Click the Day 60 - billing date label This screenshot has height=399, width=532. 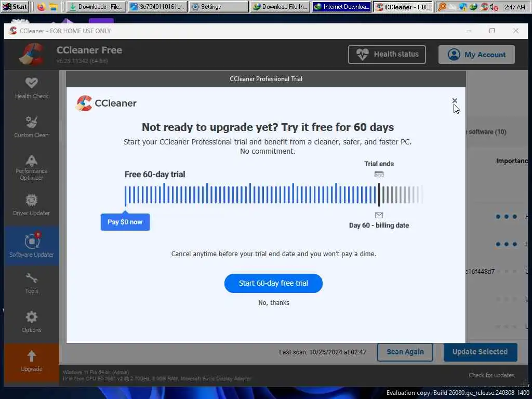[x=379, y=225]
